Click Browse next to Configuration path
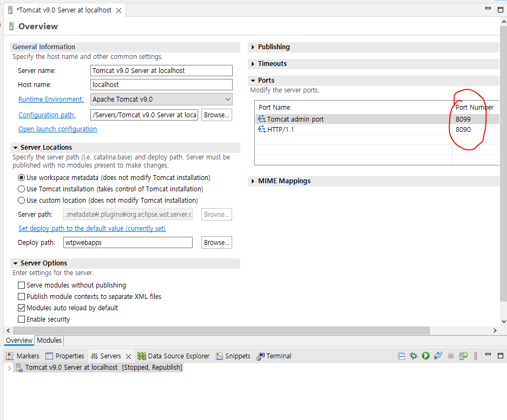Screen dimensions: 507x420 (216, 115)
